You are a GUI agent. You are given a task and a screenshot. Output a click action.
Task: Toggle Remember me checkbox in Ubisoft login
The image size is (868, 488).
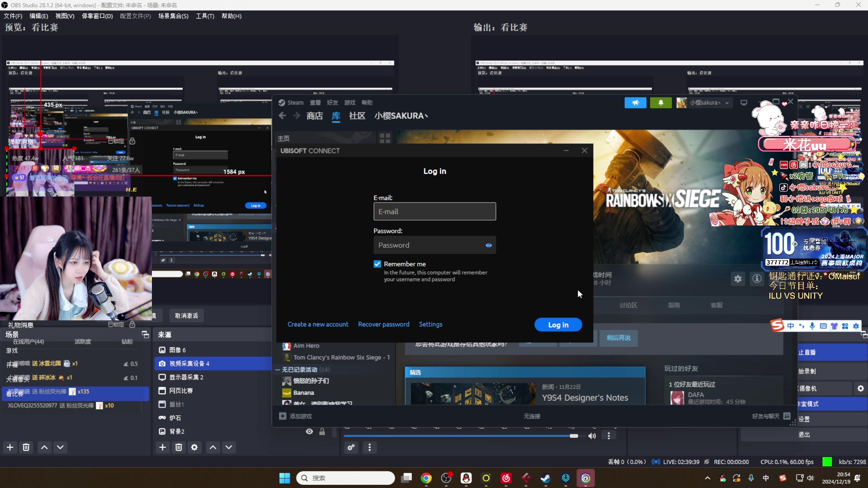pyautogui.click(x=377, y=264)
